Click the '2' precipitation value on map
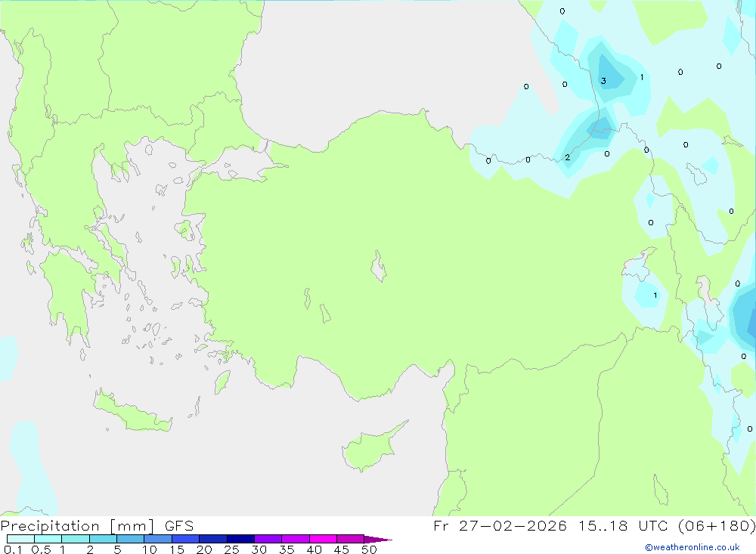The image size is (756, 554). tap(568, 157)
